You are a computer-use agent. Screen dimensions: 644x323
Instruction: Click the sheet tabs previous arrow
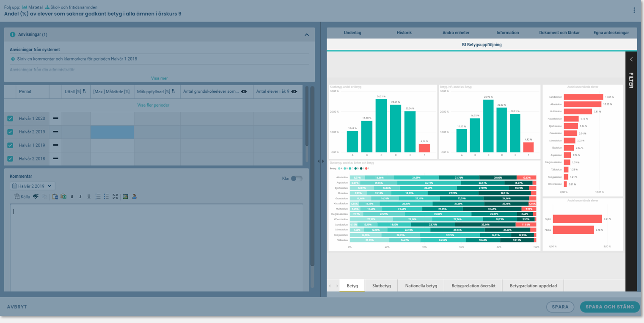[330, 286]
